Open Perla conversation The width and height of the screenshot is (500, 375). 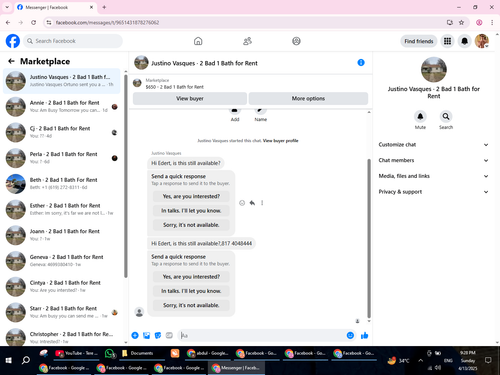click(62, 158)
